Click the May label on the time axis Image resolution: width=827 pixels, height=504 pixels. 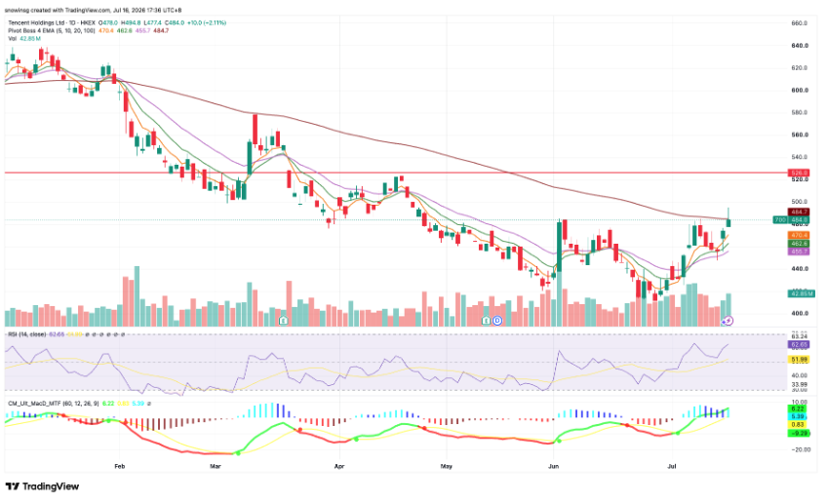click(x=447, y=467)
